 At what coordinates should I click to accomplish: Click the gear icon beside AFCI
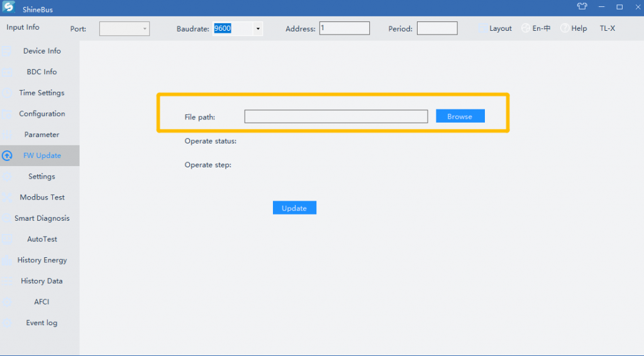pos(6,302)
